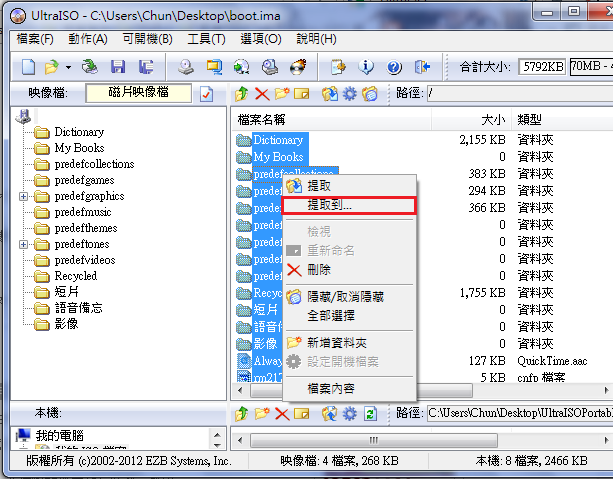Click the Burn CD image flame icon
The image size is (613, 479).
point(298,67)
